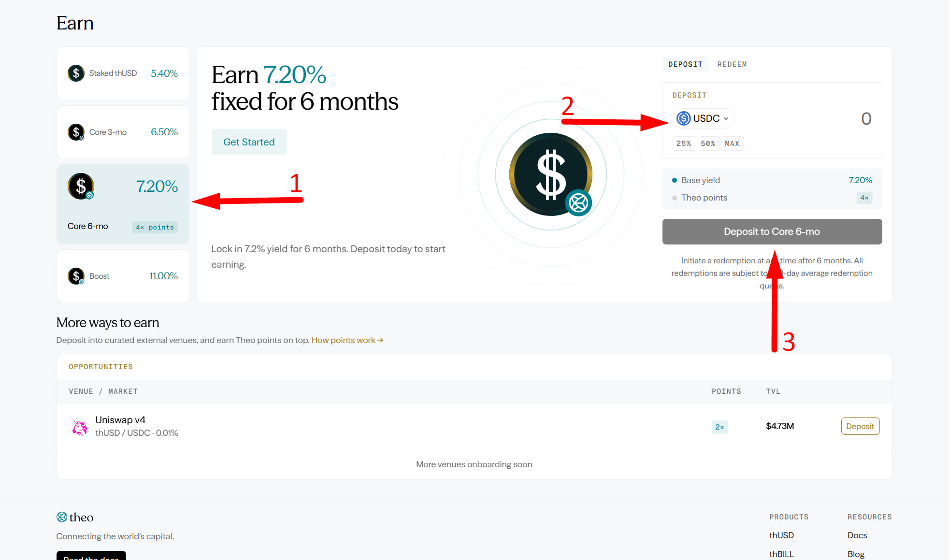The height and width of the screenshot is (560, 949).
Task: Click the Uniswap unicorn logo
Action: [79, 426]
